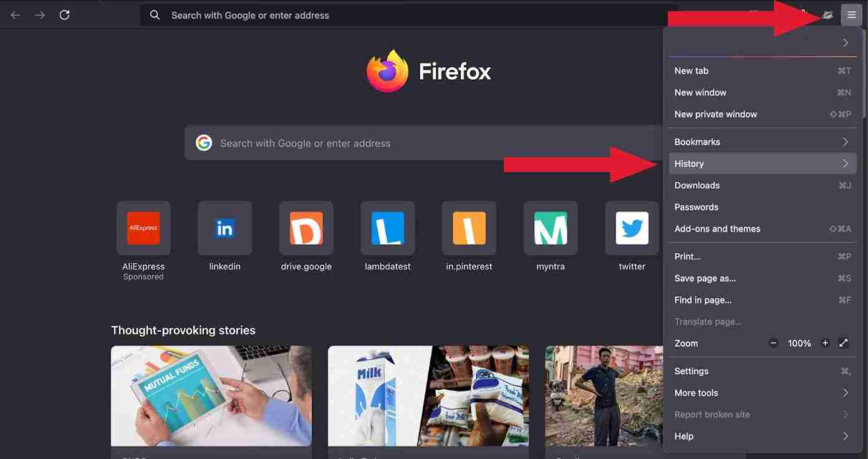Click the search magnifier in the address bar
868x459 pixels.
(x=155, y=14)
